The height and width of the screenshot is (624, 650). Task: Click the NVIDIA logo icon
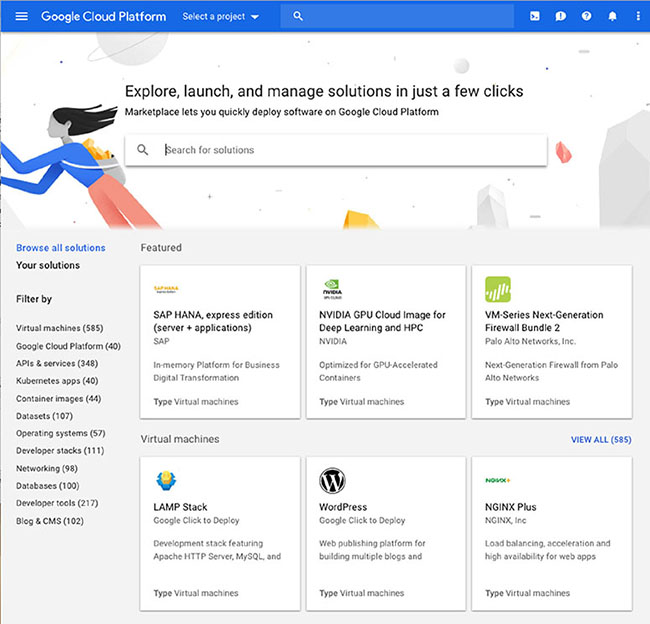pyautogui.click(x=332, y=289)
